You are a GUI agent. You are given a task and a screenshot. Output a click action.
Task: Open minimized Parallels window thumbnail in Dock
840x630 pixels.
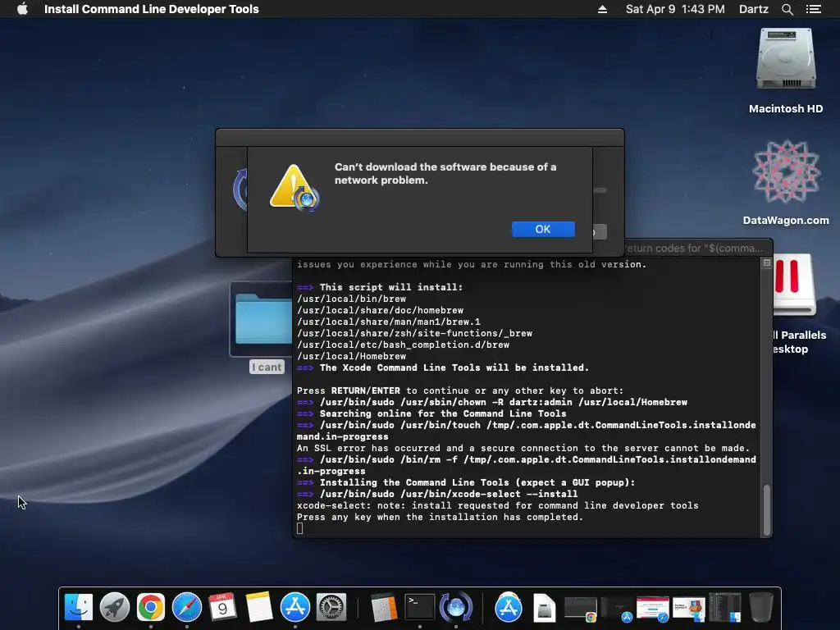[x=689, y=609]
